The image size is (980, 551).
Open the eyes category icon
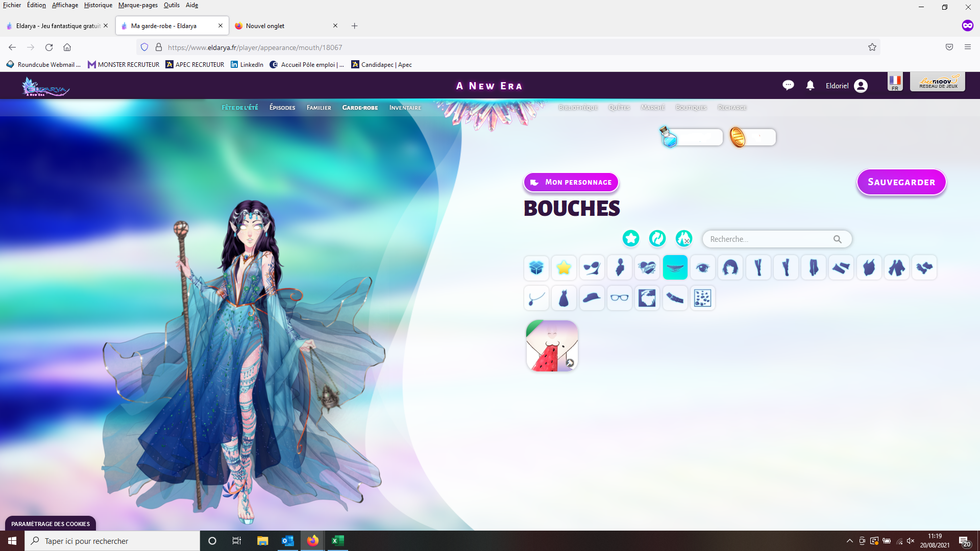point(702,267)
